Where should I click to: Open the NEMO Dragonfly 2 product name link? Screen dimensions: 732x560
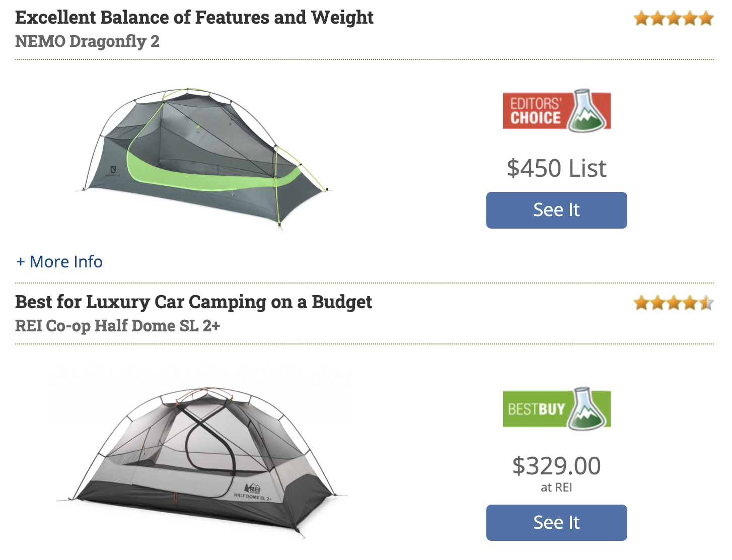pos(87,41)
